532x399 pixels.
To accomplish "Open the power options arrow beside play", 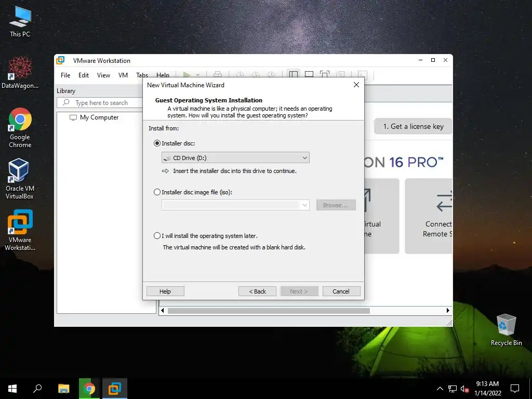I will click(x=198, y=75).
